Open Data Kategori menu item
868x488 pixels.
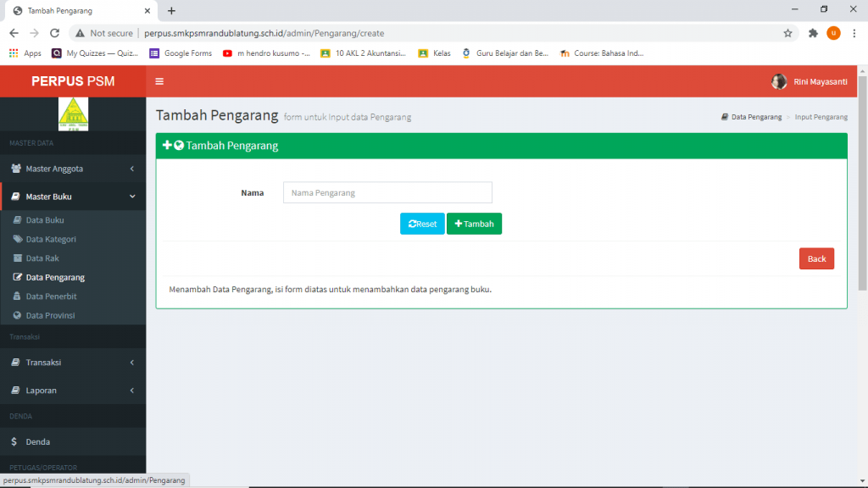[73, 239]
